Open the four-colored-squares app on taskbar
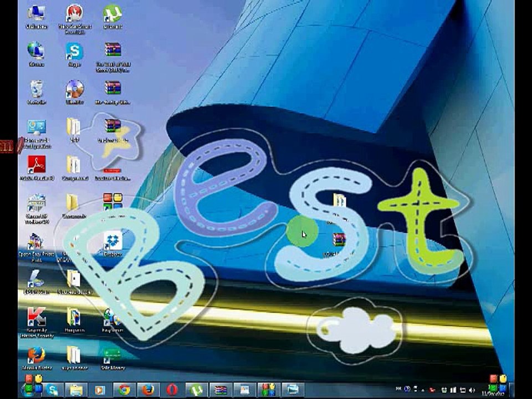 [268, 390]
